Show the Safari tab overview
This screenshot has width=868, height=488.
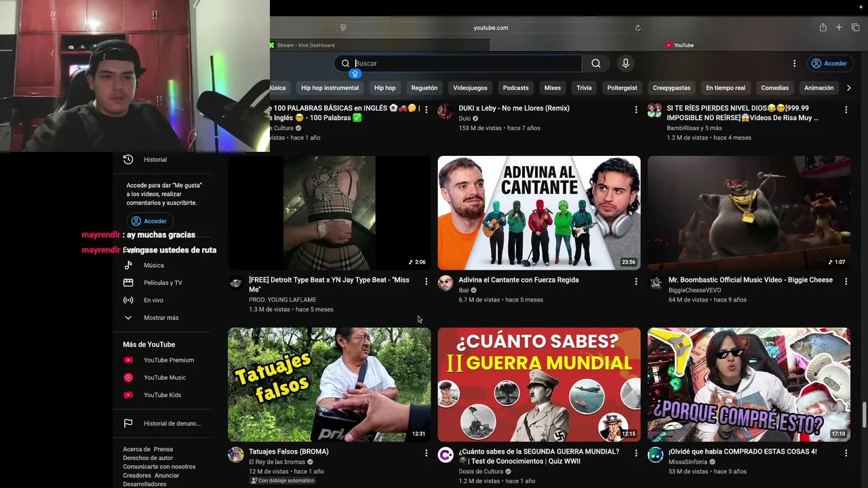tap(855, 27)
